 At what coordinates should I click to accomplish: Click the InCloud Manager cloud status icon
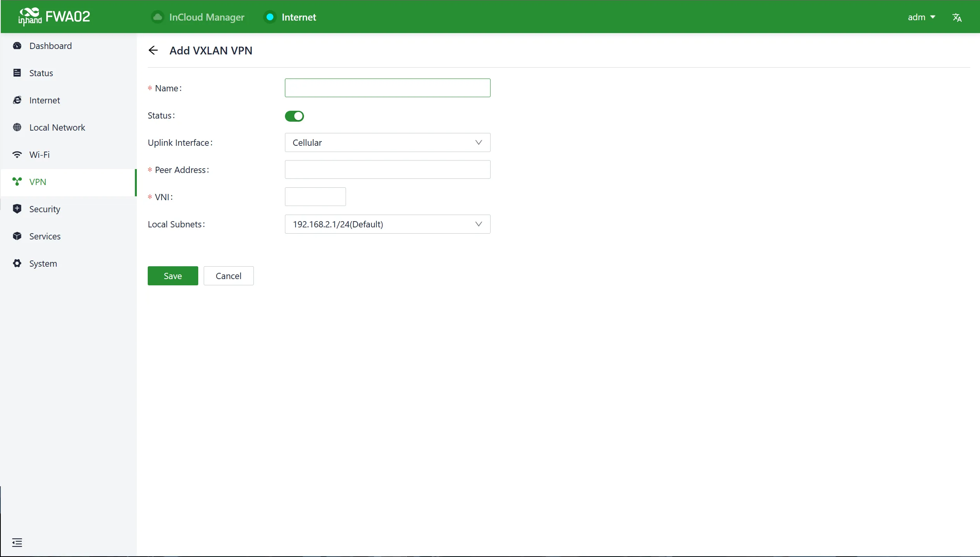coord(157,17)
